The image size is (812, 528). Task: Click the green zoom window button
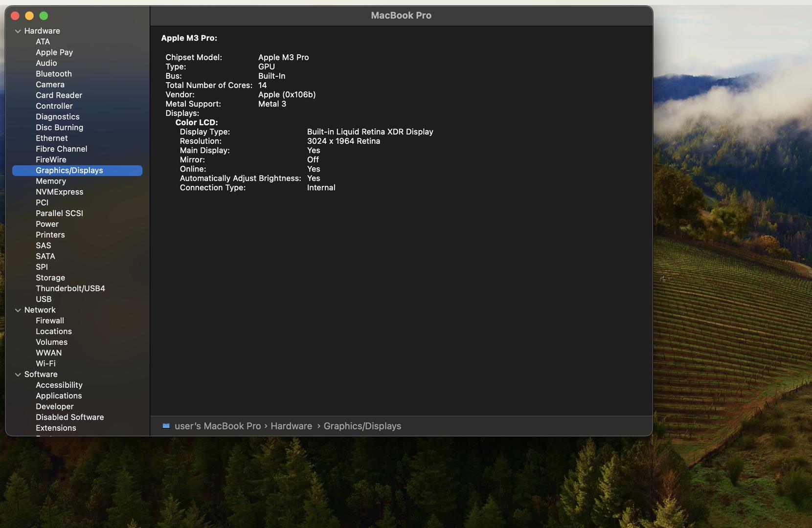[44, 16]
